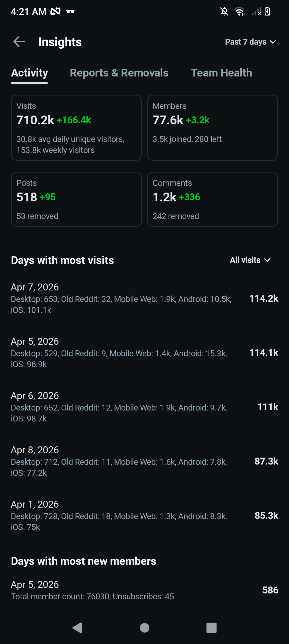Image resolution: width=289 pixels, height=644 pixels.
Task: Select the Activity tab
Action: [x=29, y=73]
